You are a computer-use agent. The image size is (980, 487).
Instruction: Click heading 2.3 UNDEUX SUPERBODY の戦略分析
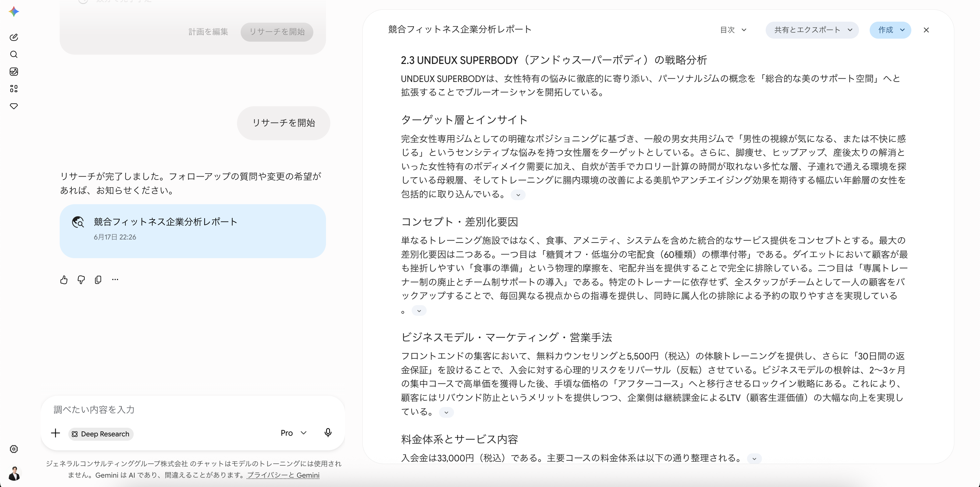pyautogui.click(x=554, y=60)
